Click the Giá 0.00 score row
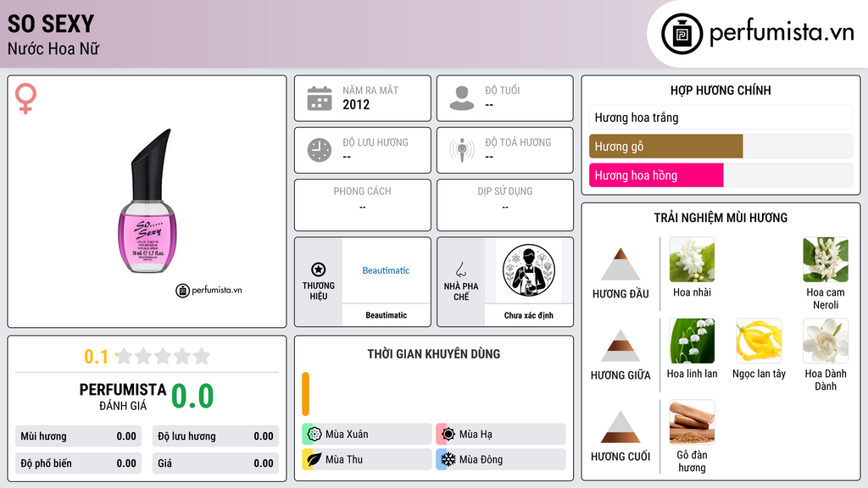This screenshot has width=868, height=488. (215, 463)
